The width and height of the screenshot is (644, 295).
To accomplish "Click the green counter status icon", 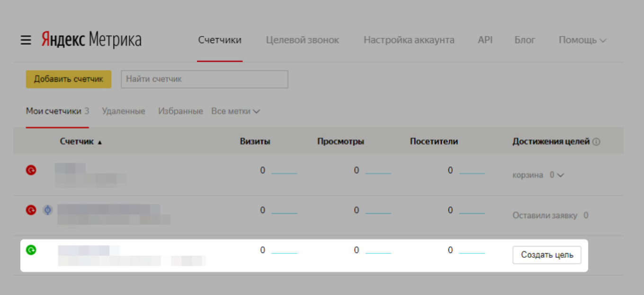I will click(31, 249).
